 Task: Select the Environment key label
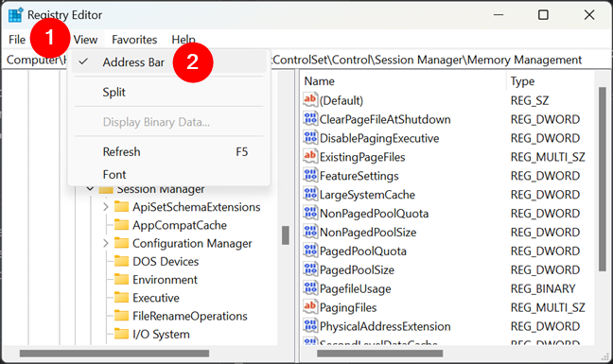(165, 280)
